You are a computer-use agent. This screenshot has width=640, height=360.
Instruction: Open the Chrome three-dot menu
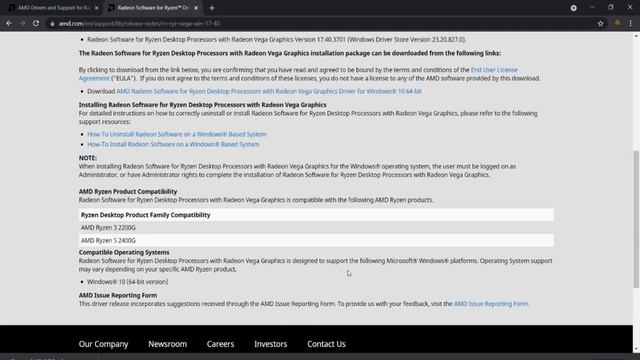[x=631, y=24]
